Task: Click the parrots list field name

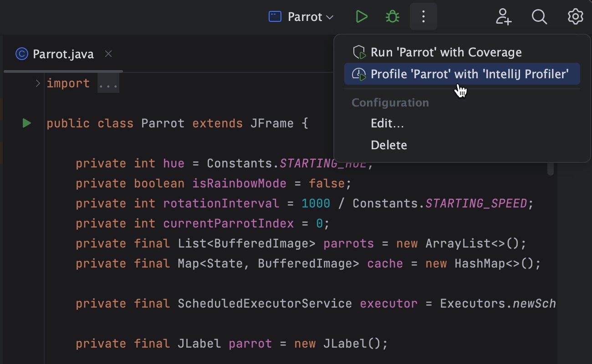Action: point(349,243)
